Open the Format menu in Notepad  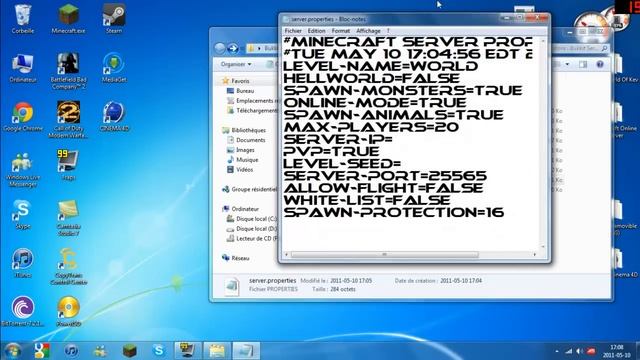[x=341, y=31]
